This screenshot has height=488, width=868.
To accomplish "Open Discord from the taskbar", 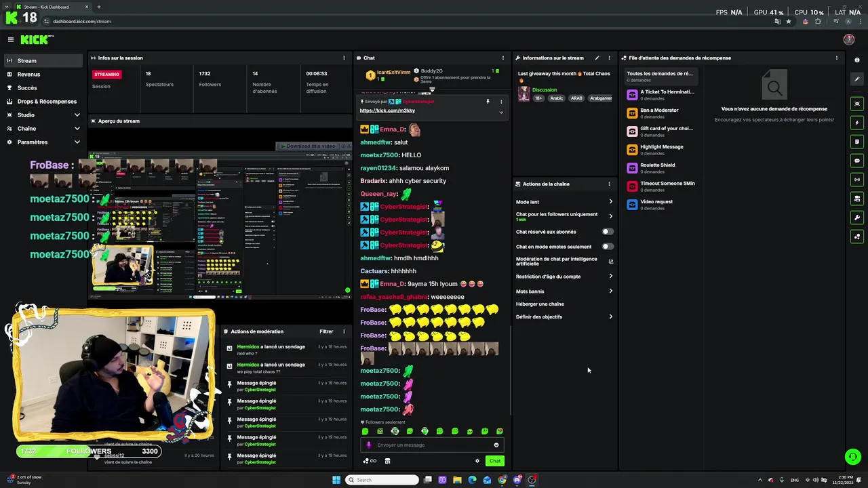I will click(x=517, y=480).
